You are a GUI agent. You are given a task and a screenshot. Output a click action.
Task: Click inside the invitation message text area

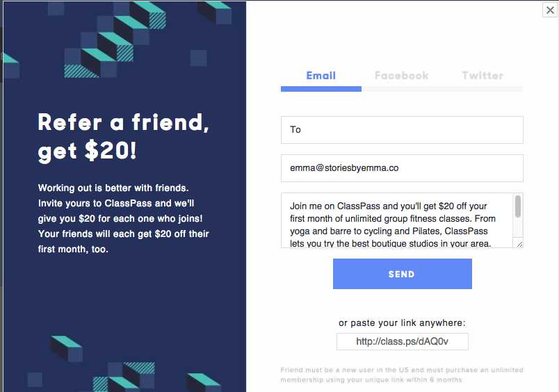pos(396,220)
